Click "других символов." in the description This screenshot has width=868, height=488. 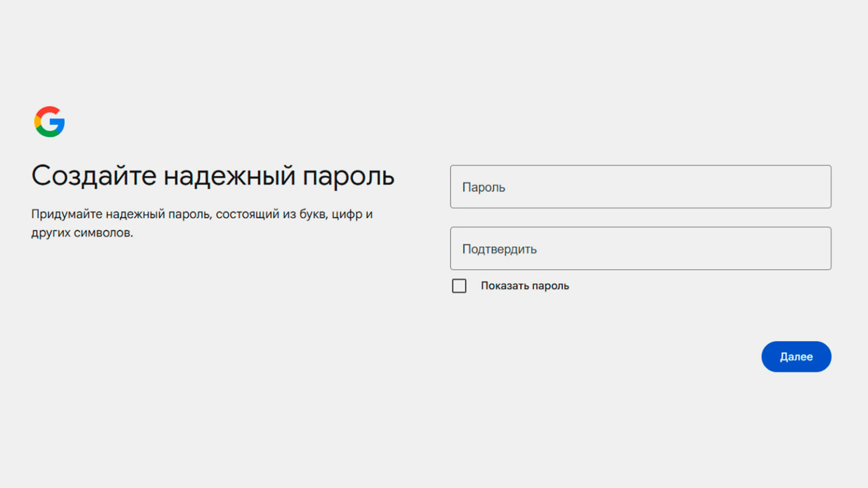point(82,233)
